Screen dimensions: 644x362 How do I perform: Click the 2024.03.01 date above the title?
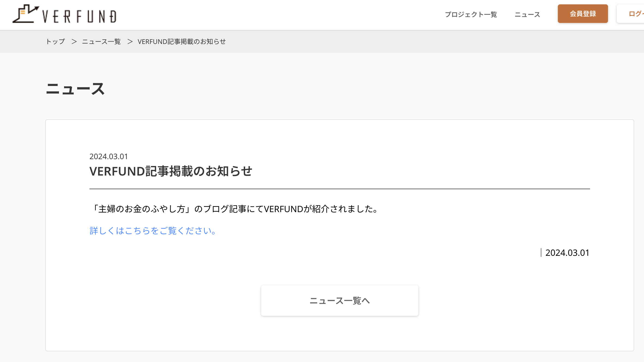(109, 156)
